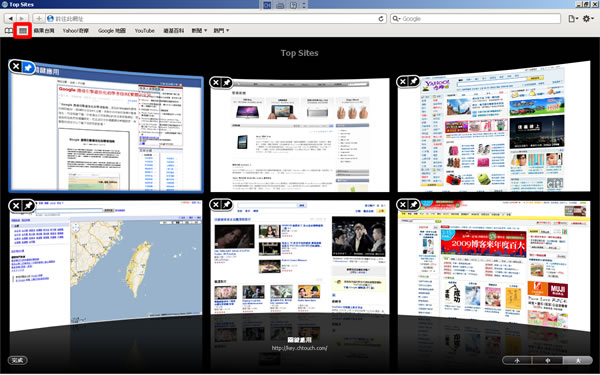Add bookmark using the plus button
This screenshot has height=375, width=600.
coord(39,18)
